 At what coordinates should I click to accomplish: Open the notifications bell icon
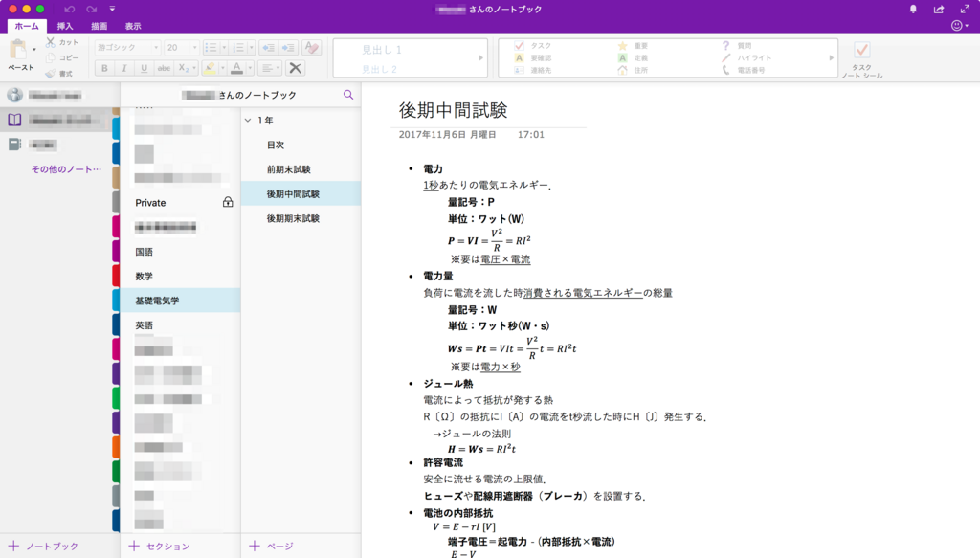913,10
